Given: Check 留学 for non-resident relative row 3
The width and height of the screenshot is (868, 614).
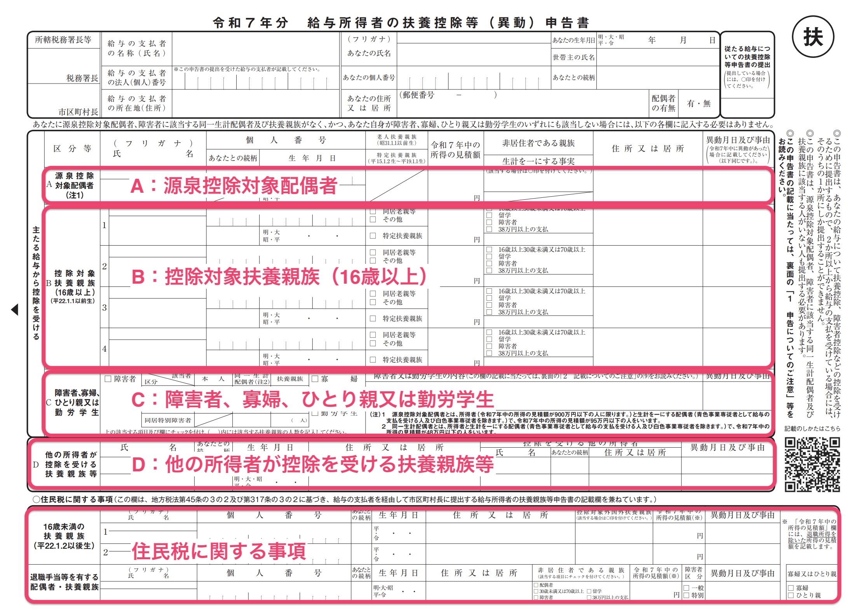Looking at the screenshot, I should pos(490,298).
